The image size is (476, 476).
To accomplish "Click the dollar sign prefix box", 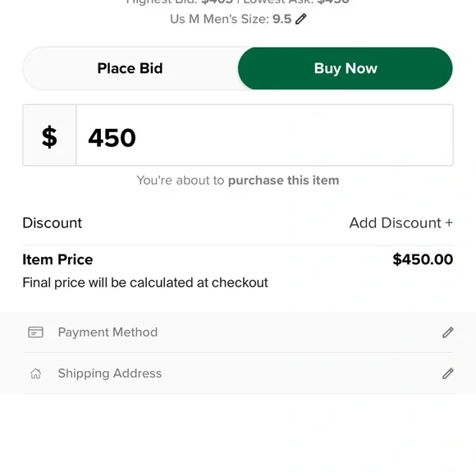I will pos(49,135).
